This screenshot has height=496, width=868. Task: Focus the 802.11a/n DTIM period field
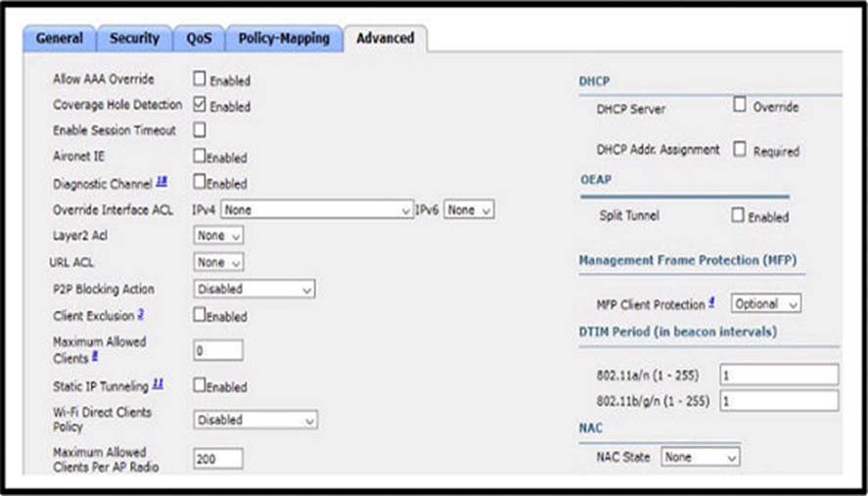tap(778, 375)
